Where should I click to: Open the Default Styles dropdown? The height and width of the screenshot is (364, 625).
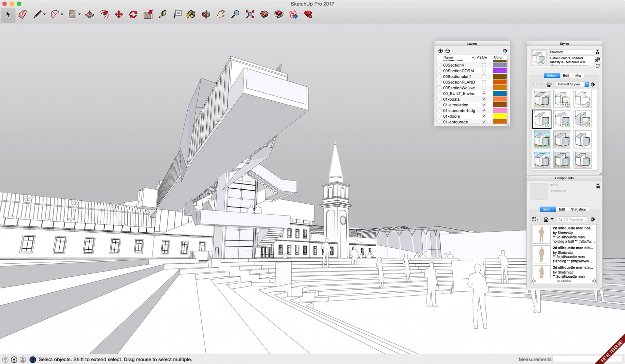(572, 84)
